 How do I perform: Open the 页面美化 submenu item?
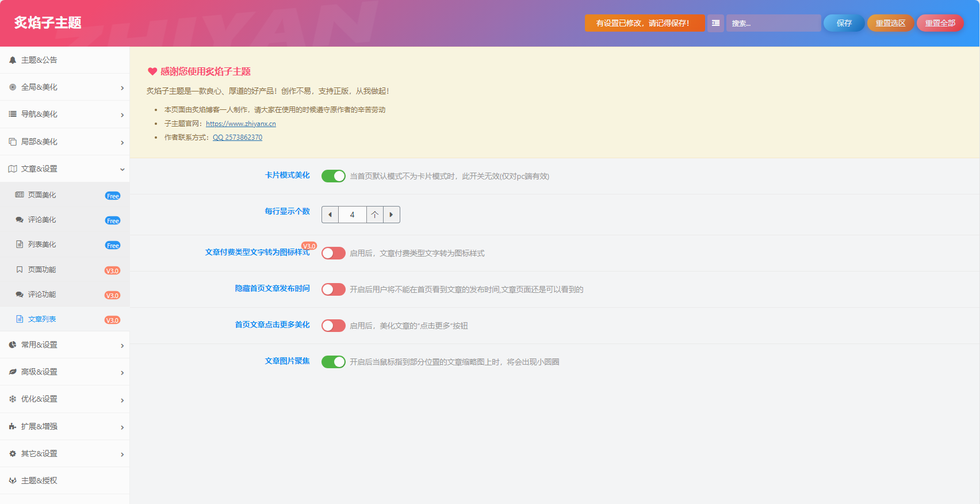coord(64,195)
